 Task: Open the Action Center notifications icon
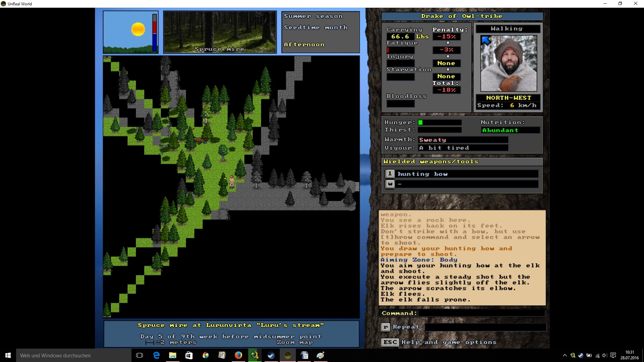(x=613, y=355)
